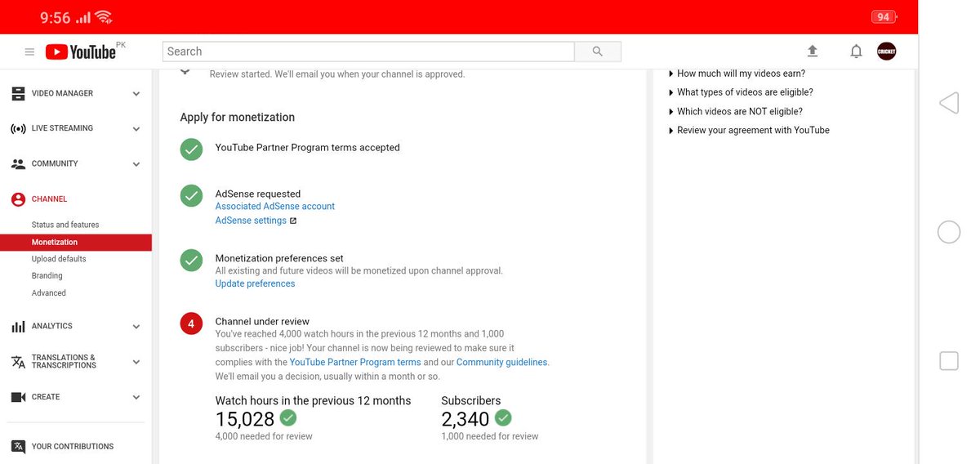980x464 pixels.
Task: Go to the YouTube home logo
Action: [81, 51]
